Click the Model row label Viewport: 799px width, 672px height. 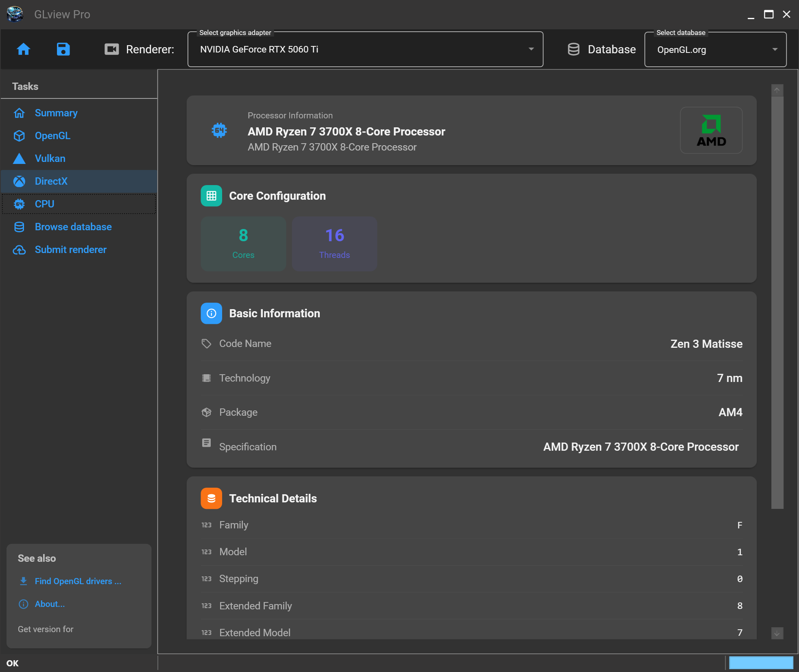tap(233, 552)
